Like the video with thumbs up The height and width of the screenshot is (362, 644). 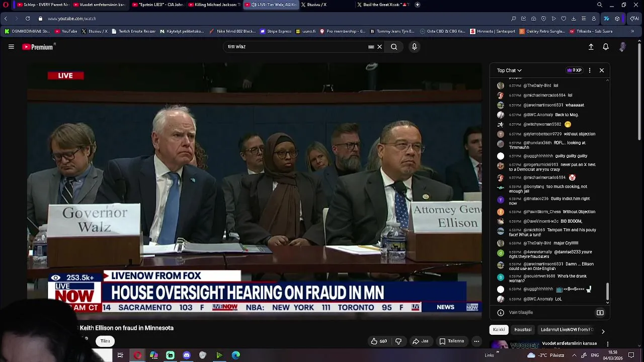pos(379,341)
